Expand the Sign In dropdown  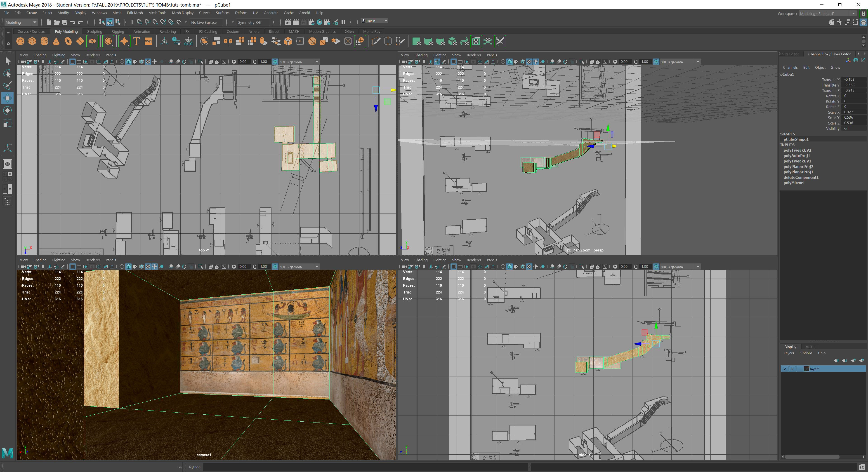[x=374, y=21]
